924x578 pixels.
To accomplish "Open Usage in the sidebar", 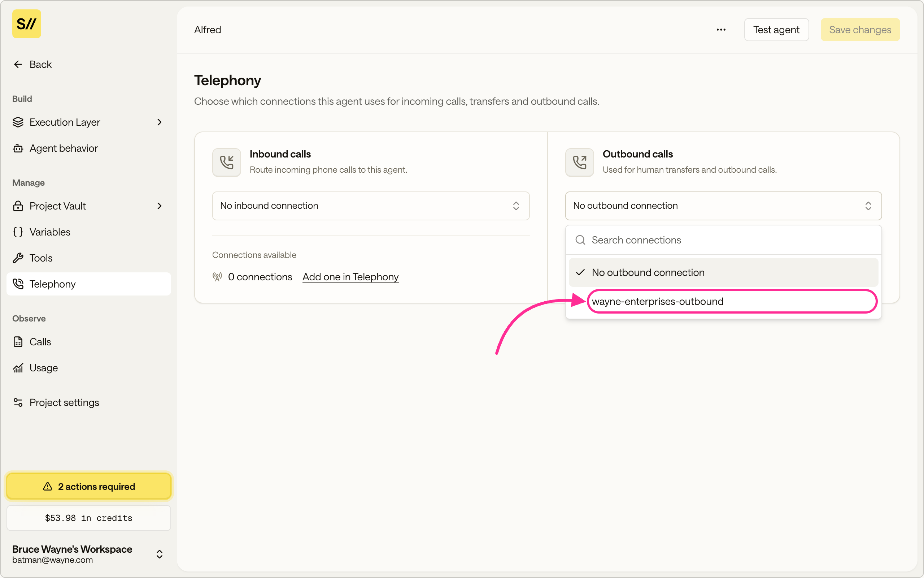I will (88, 368).
